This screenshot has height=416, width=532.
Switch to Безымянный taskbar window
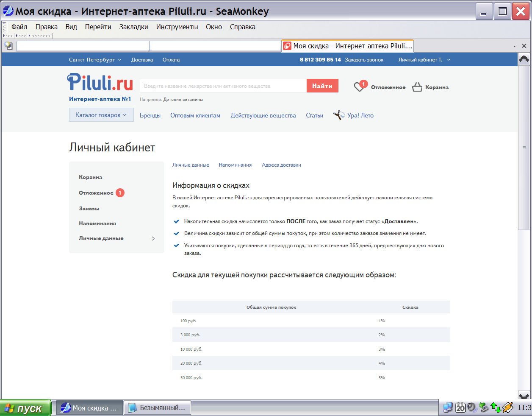tap(158, 408)
